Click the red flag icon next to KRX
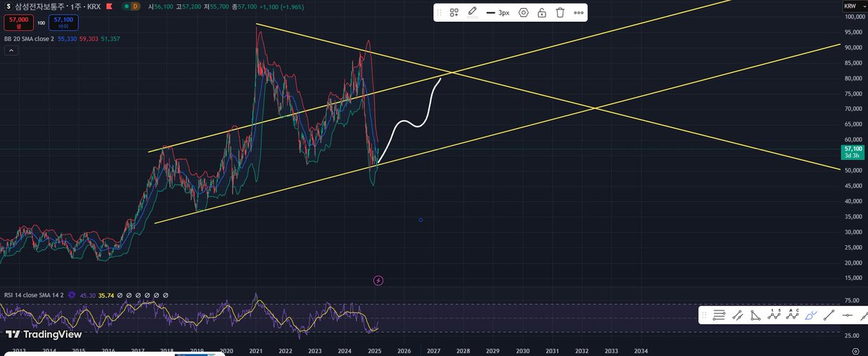Viewport: 868px width, 356px height. [109, 7]
